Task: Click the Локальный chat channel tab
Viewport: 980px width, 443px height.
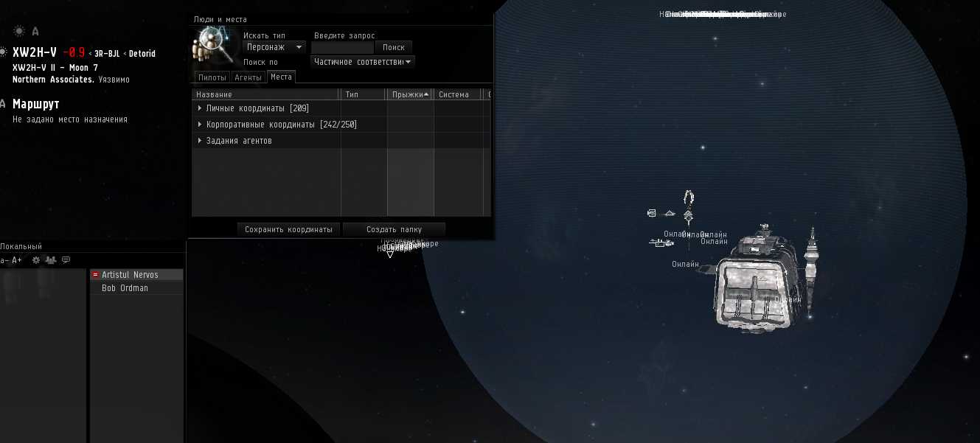Action: pos(21,246)
